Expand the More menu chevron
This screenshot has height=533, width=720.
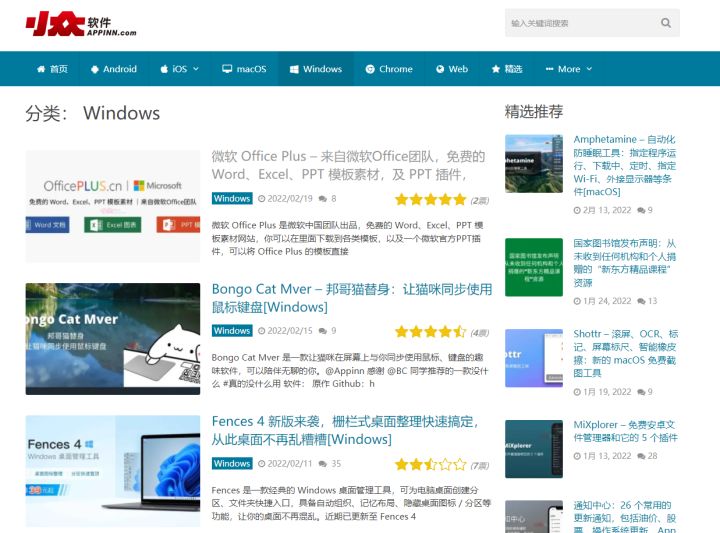tap(589, 69)
